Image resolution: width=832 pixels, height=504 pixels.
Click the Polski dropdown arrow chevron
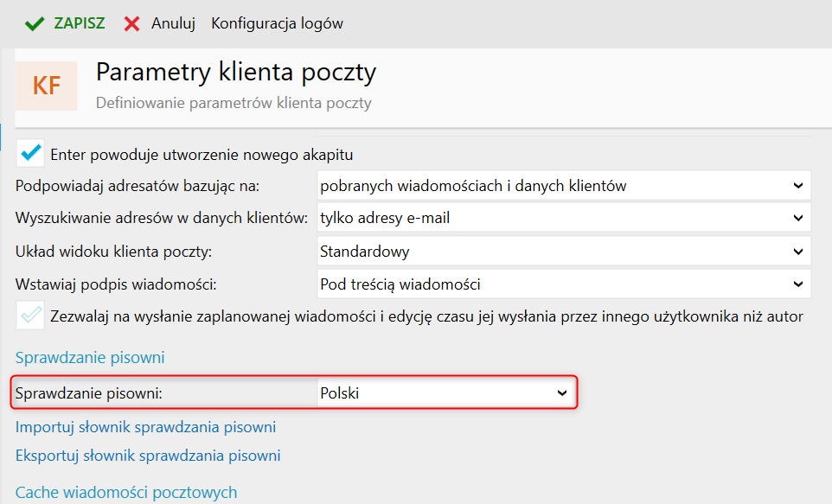coord(562,393)
